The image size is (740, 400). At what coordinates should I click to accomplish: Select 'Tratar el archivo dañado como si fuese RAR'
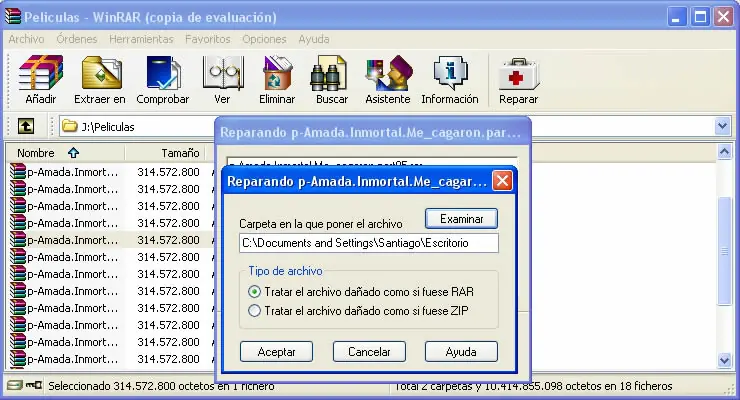coord(361,292)
